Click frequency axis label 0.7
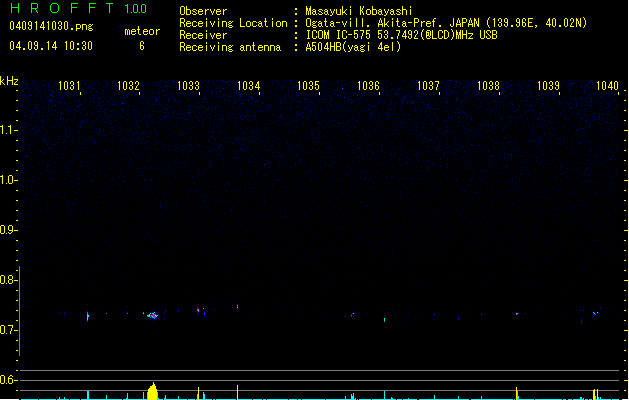This screenshot has width=629, height=400. pos(8,330)
